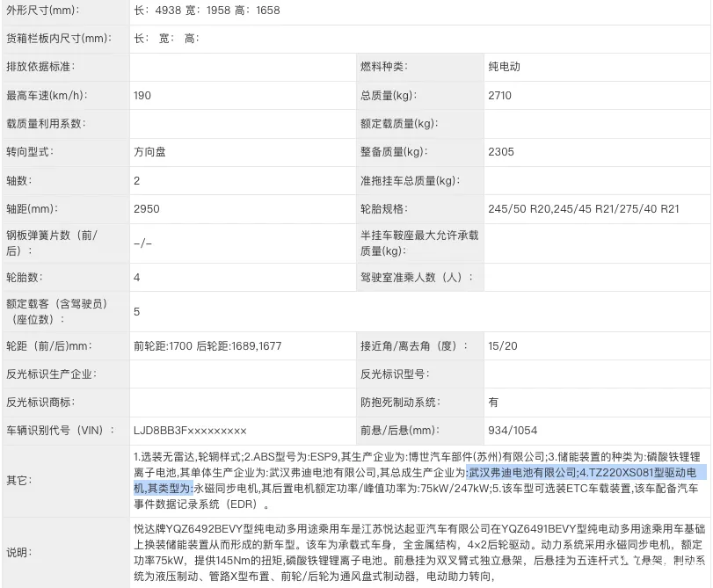Click the 最高车速 value 190
Viewport: 713px width, 588px height.
[x=142, y=96]
